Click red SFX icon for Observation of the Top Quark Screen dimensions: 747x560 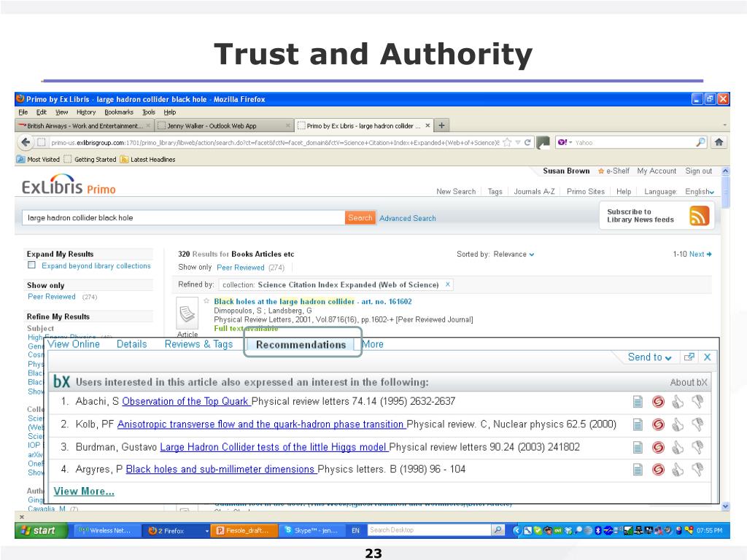[659, 402]
